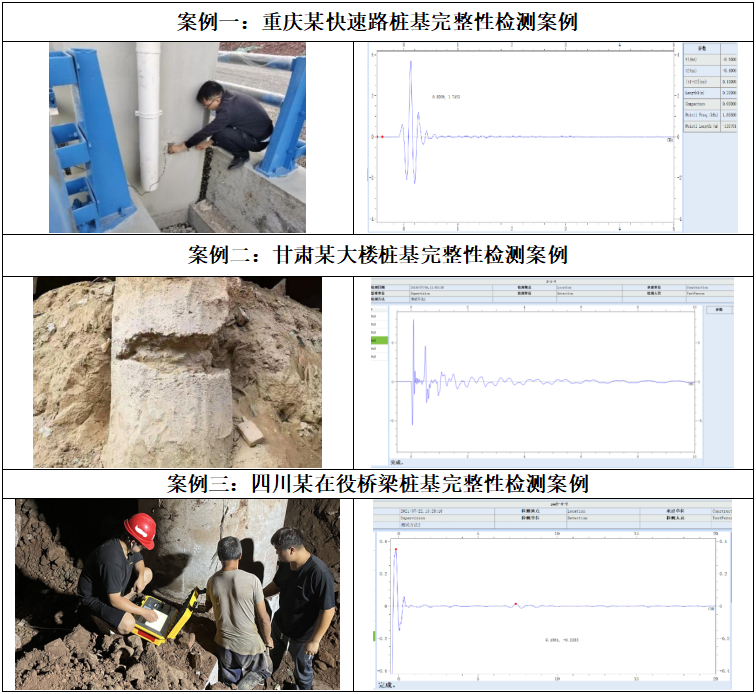Click the 案例一 Chongqing expressway heading
The height and width of the screenshot is (694, 756).
coord(378,21)
